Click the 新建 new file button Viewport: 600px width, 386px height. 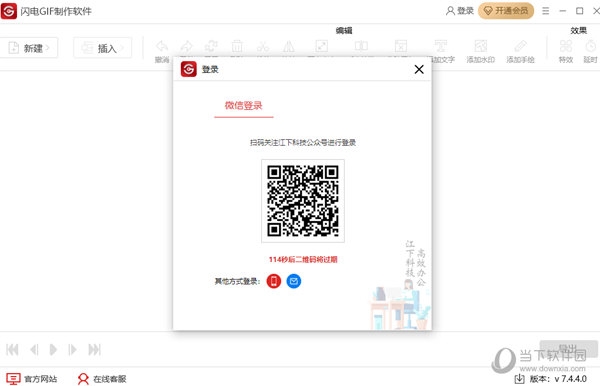click(x=28, y=48)
